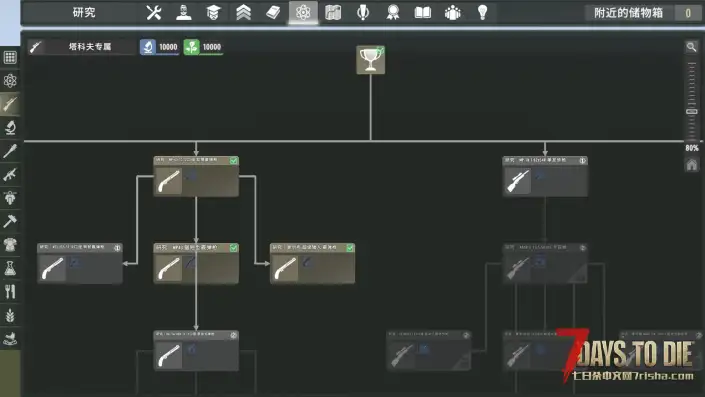This screenshot has height=397, width=705.
Task: Open the completed first shotgun research node
Action: click(x=196, y=176)
